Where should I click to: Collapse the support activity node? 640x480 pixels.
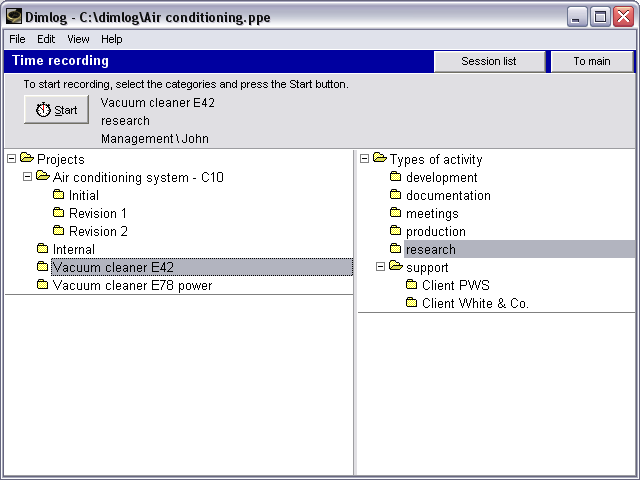(x=380, y=267)
